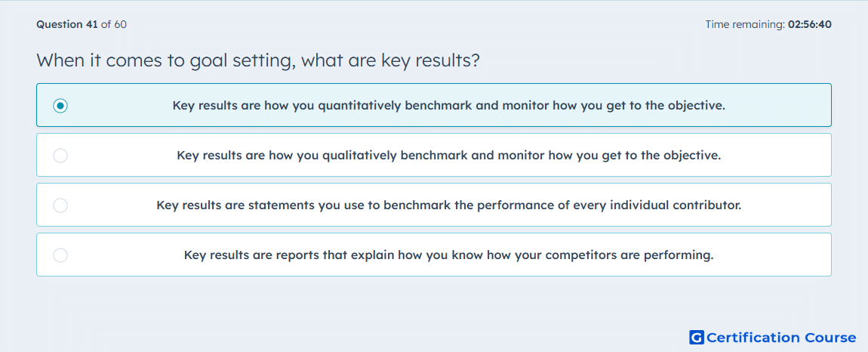Image resolution: width=868 pixels, height=352 pixels.
Task: Click the 02:56:40 countdown timer
Action: 809,24
